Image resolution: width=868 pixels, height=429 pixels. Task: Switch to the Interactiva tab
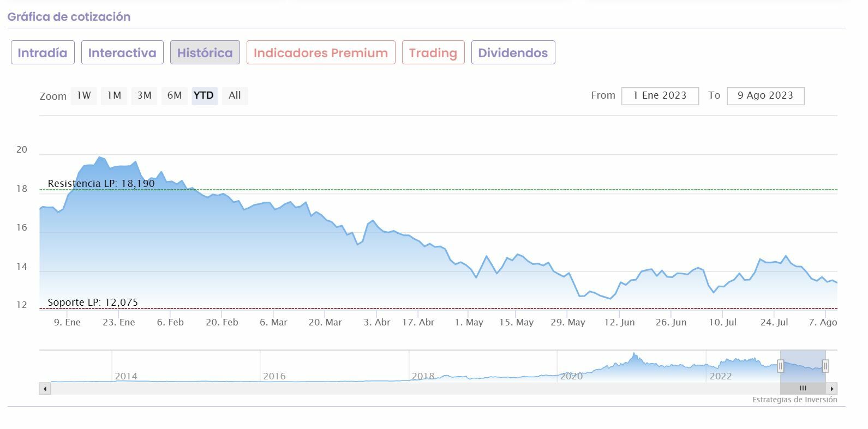[122, 53]
